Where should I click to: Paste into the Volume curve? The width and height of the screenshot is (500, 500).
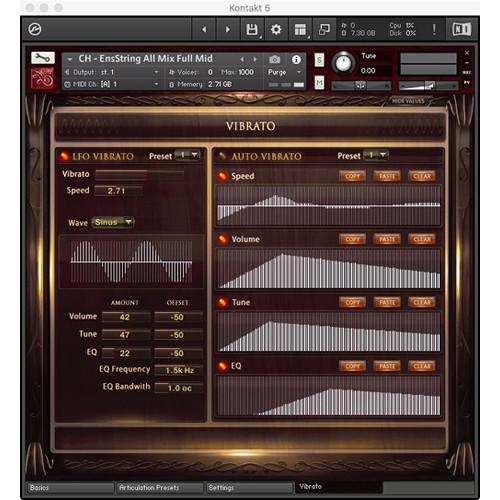pos(387,239)
